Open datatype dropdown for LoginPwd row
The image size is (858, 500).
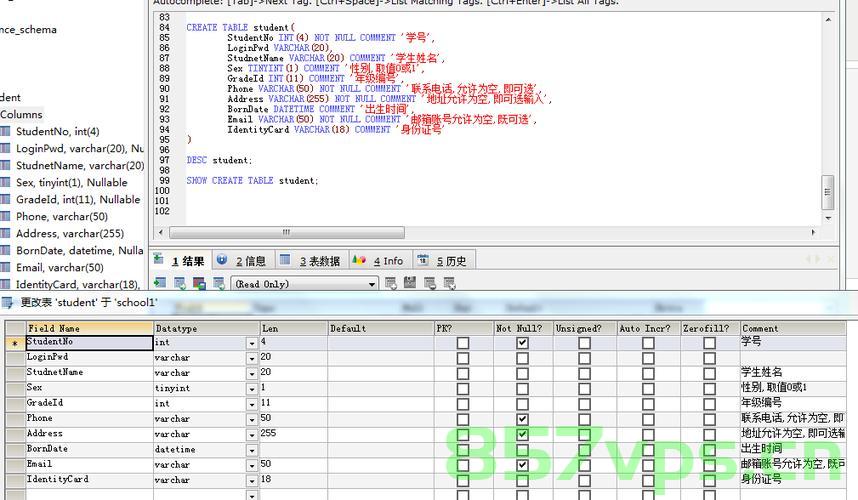[252, 359]
